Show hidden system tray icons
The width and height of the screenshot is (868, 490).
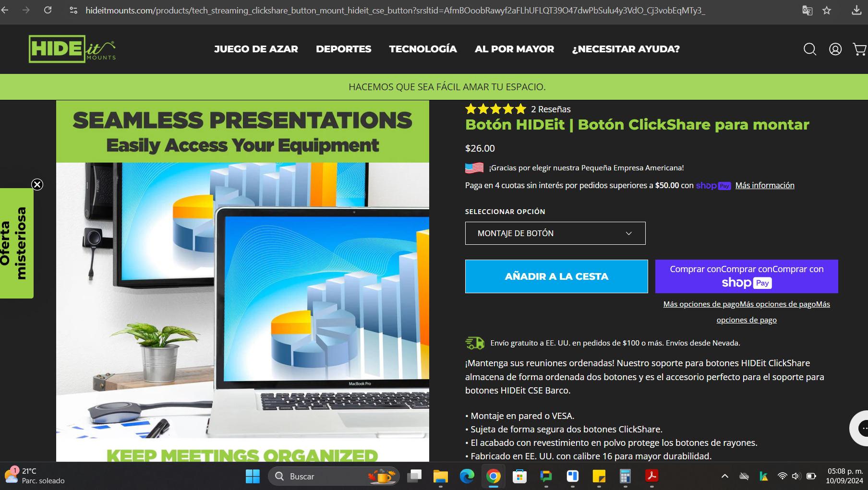click(x=725, y=476)
